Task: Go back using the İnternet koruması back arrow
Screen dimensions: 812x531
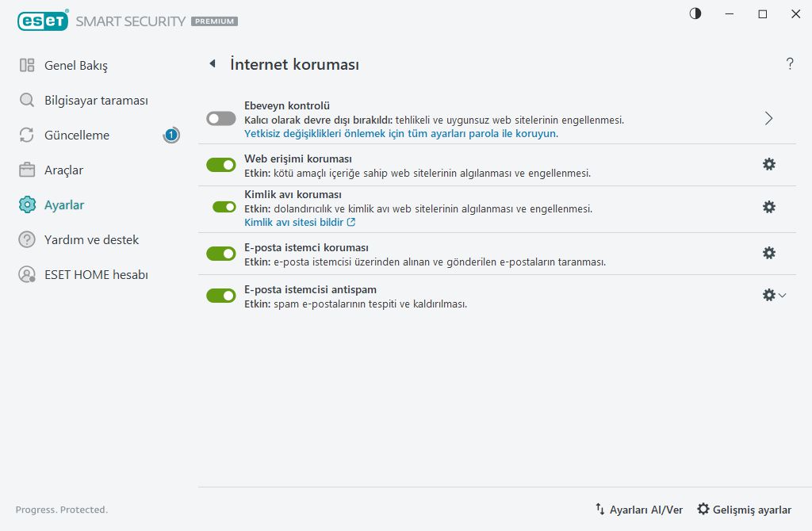Action: pyautogui.click(x=212, y=64)
